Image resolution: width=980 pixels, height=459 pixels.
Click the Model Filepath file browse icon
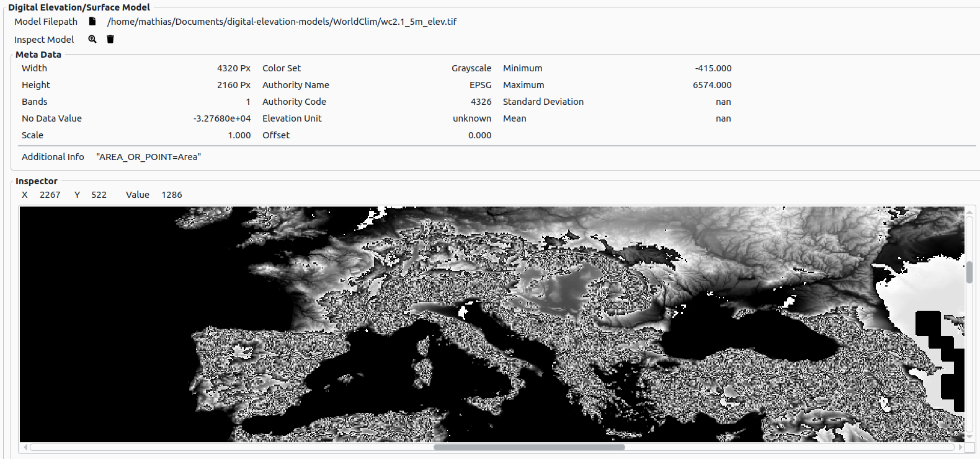click(x=92, y=22)
